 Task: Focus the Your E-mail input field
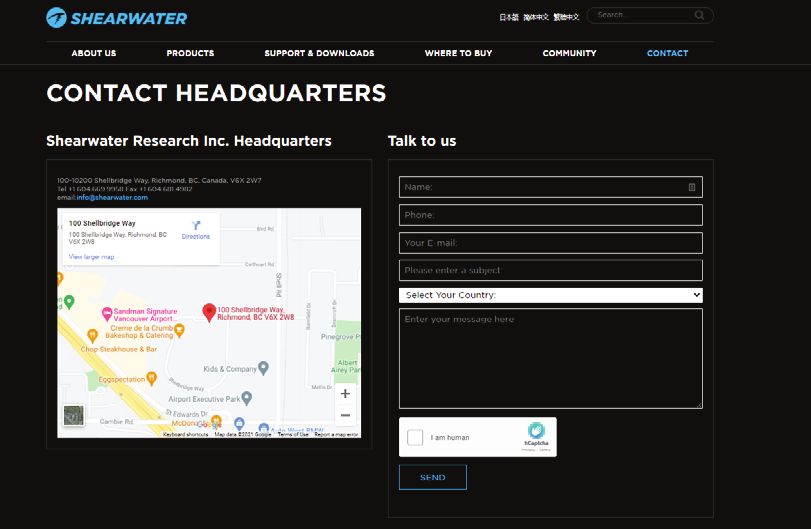[551, 243]
